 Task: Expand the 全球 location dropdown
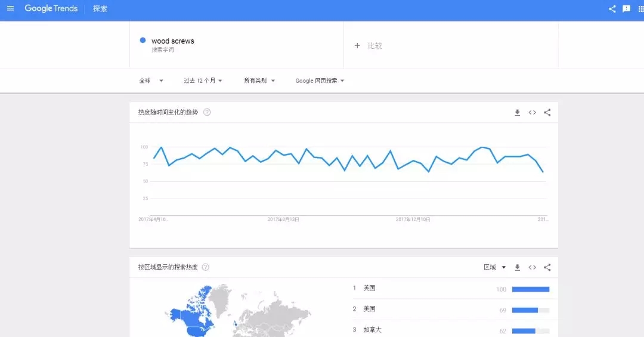coord(151,81)
